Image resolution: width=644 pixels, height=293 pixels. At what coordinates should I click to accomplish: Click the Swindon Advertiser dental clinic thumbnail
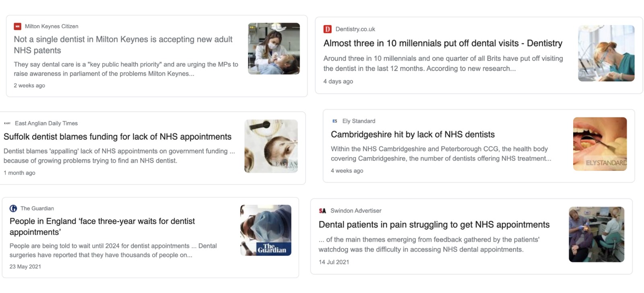[x=597, y=234]
